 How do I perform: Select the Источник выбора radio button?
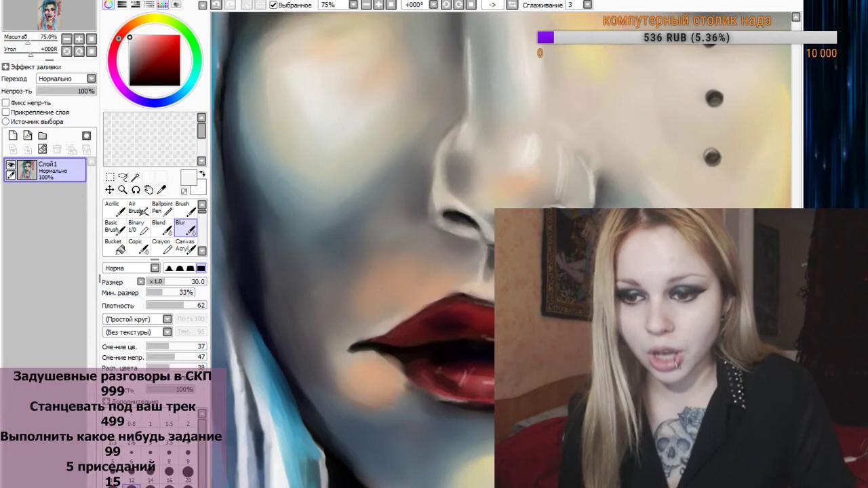click(x=5, y=122)
